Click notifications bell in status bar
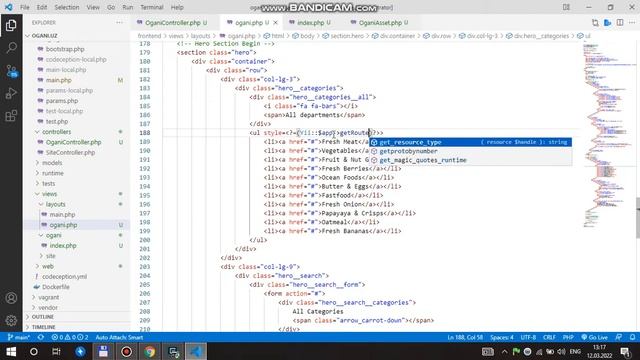 (632, 338)
